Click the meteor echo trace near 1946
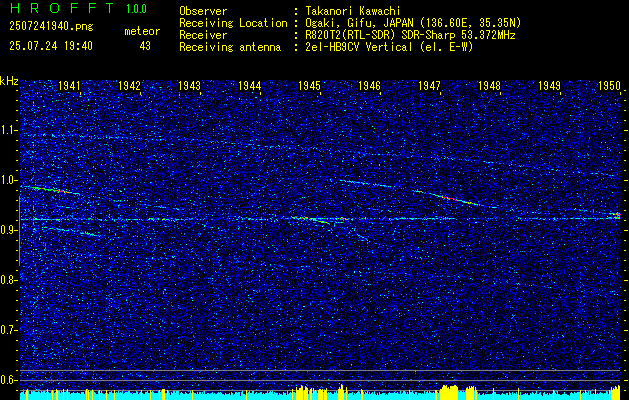Viewport: 629px width, 400px height. pyautogui.click(x=366, y=183)
